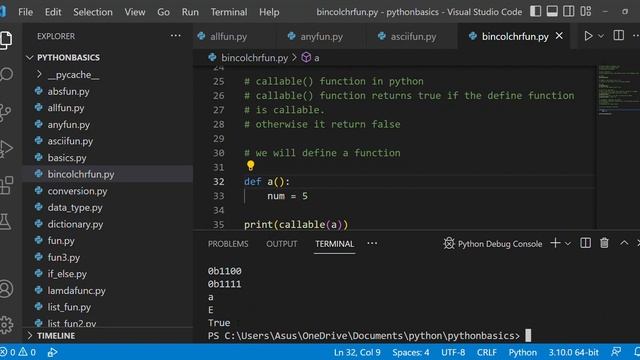The image size is (640, 360).
Task: Open the Testing flask view
Action: pyautogui.click(x=5, y=221)
